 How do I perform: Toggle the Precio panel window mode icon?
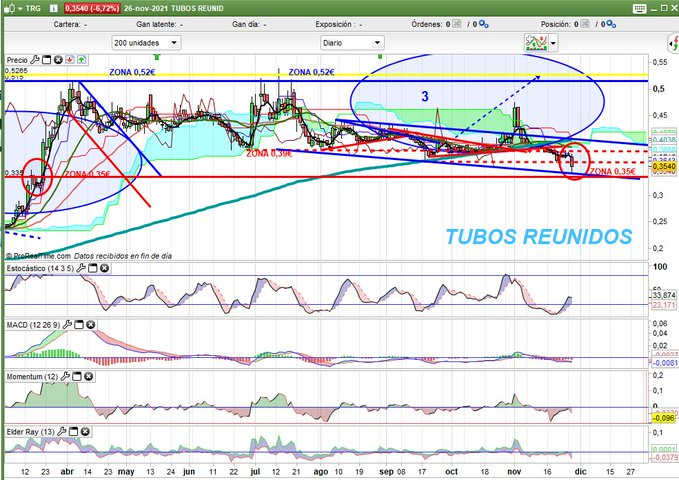tap(46, 60)
